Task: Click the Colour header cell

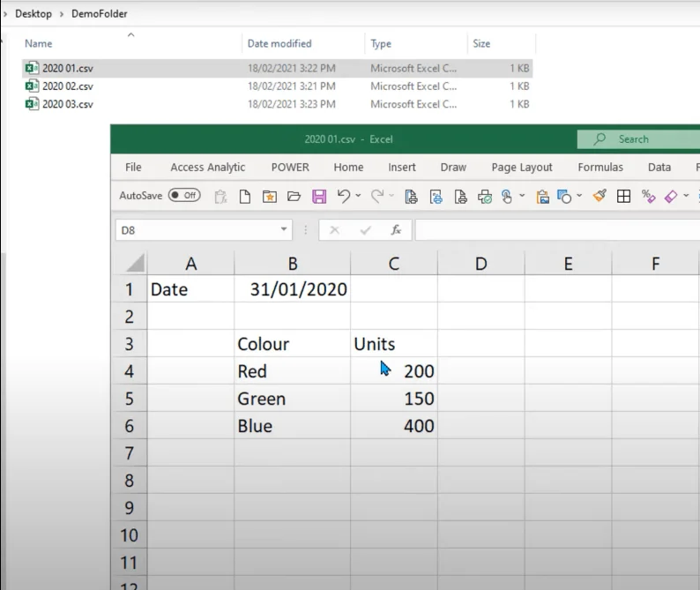Action: coord(293,343)
